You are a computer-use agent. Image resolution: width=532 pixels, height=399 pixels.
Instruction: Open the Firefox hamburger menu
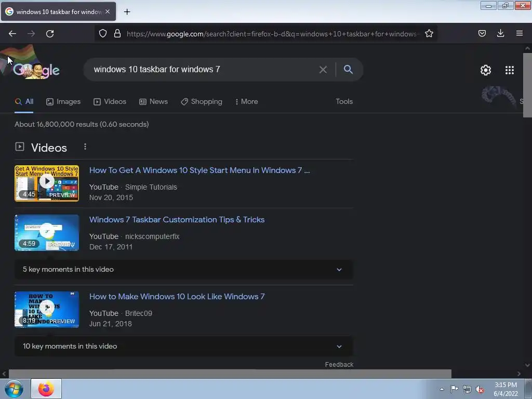coord(519,33)
